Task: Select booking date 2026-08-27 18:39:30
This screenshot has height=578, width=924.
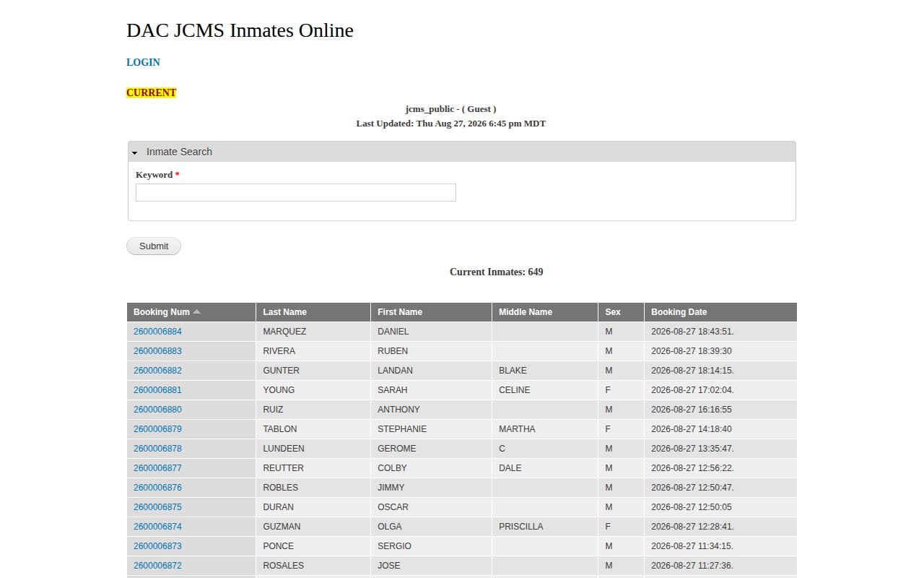Action: coord(720,351)
